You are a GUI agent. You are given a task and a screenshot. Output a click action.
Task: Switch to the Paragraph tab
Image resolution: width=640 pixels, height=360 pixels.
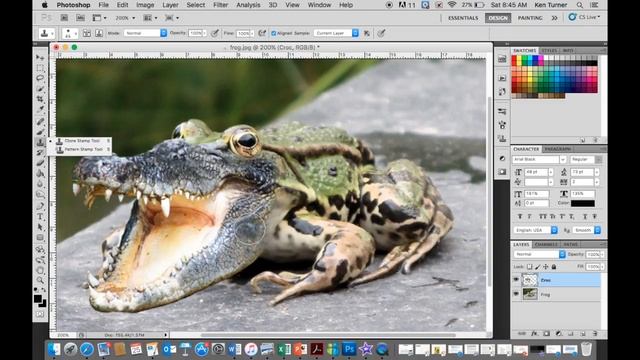click(x=557, y=149)
